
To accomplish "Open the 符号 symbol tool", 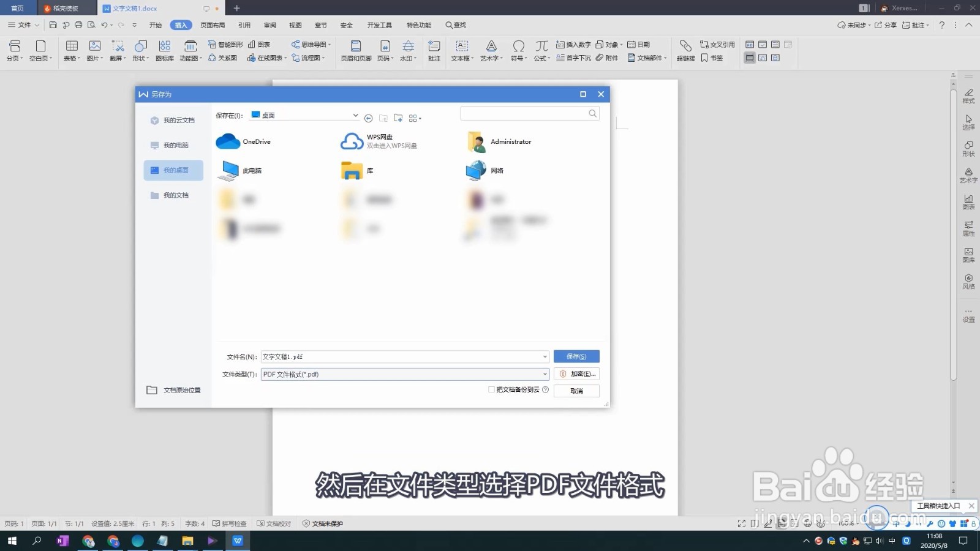I will tap(518, 50).
